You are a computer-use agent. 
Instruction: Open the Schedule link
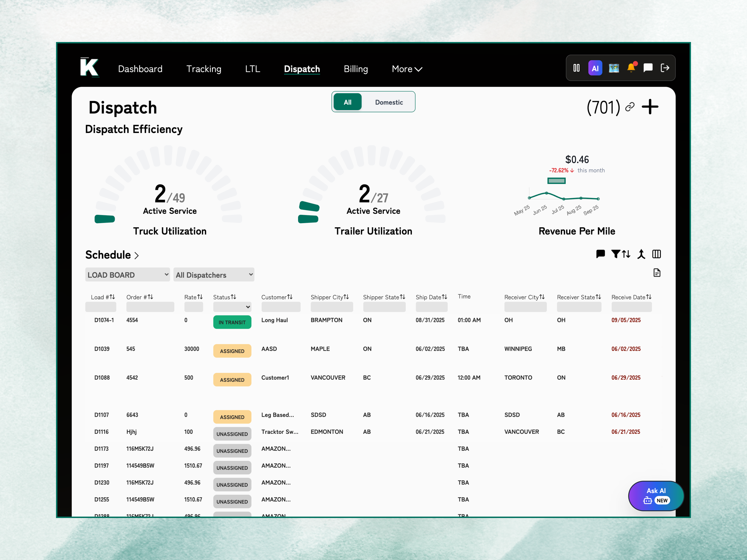[x=112, y=255]
